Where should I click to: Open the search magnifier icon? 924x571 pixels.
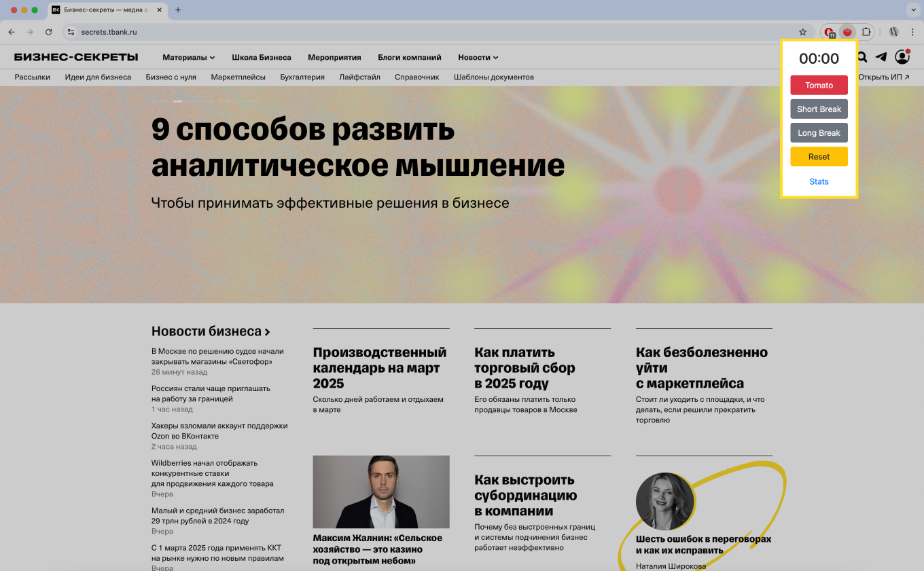coord(861,57)
